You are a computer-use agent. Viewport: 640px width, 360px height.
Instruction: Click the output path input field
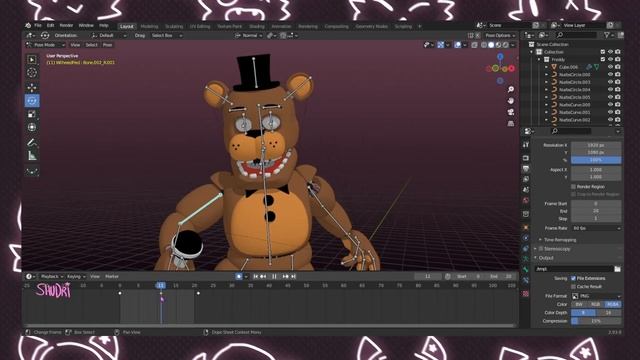(x=574, y=269)
